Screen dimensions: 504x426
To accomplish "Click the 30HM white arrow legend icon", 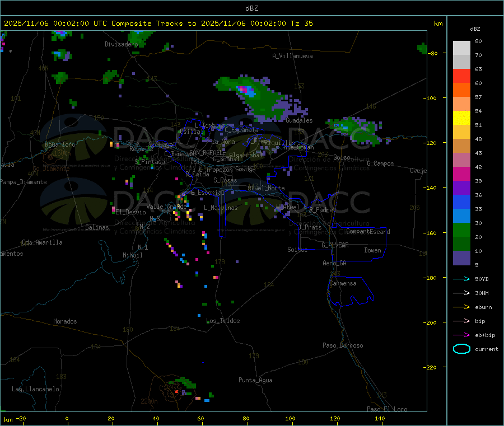I will [461, 293].
